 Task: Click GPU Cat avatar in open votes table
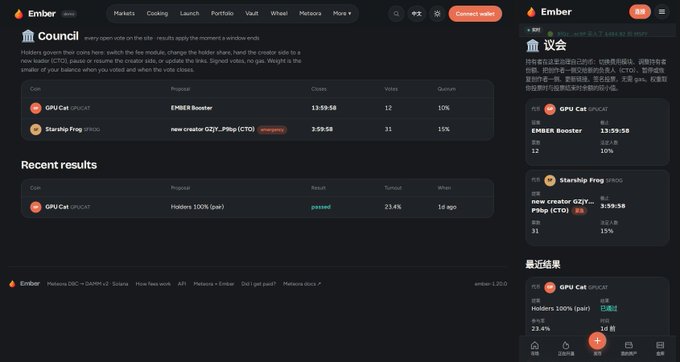point(36,108)
